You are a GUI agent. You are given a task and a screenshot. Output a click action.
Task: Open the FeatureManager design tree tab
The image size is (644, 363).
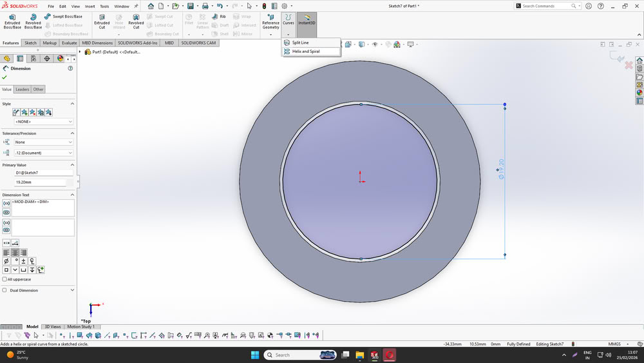point(7,59)
